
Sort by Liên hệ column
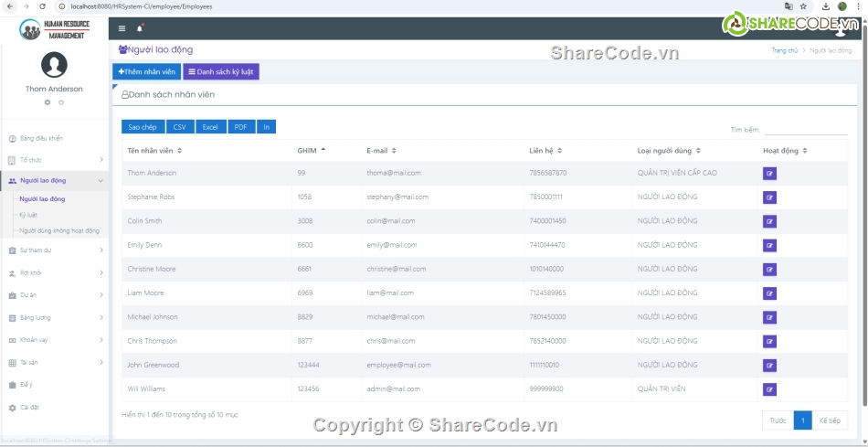577,151
